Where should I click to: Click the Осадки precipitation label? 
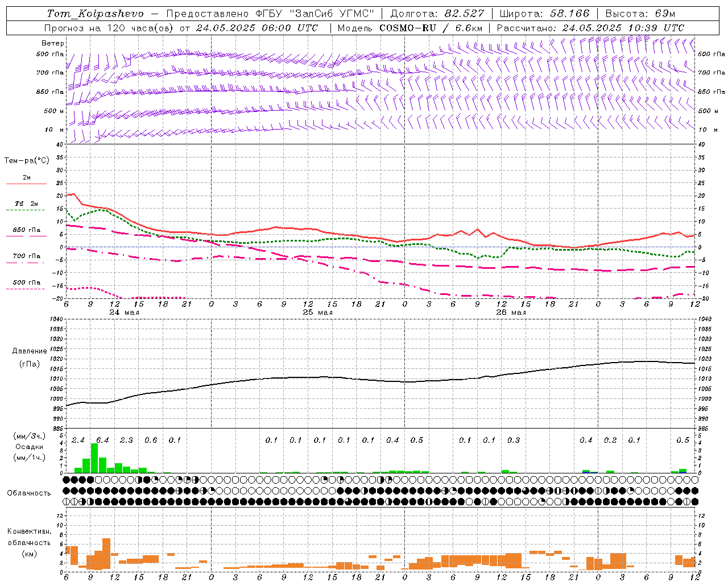29,447
